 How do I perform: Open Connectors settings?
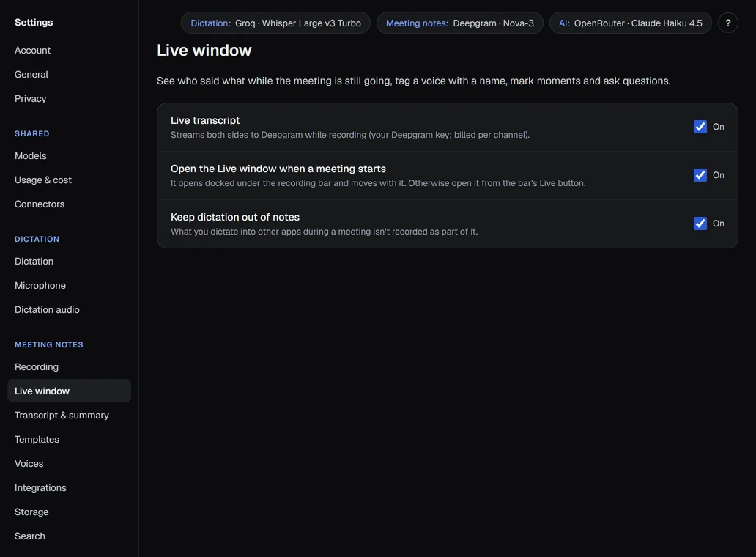coord(69,204)
